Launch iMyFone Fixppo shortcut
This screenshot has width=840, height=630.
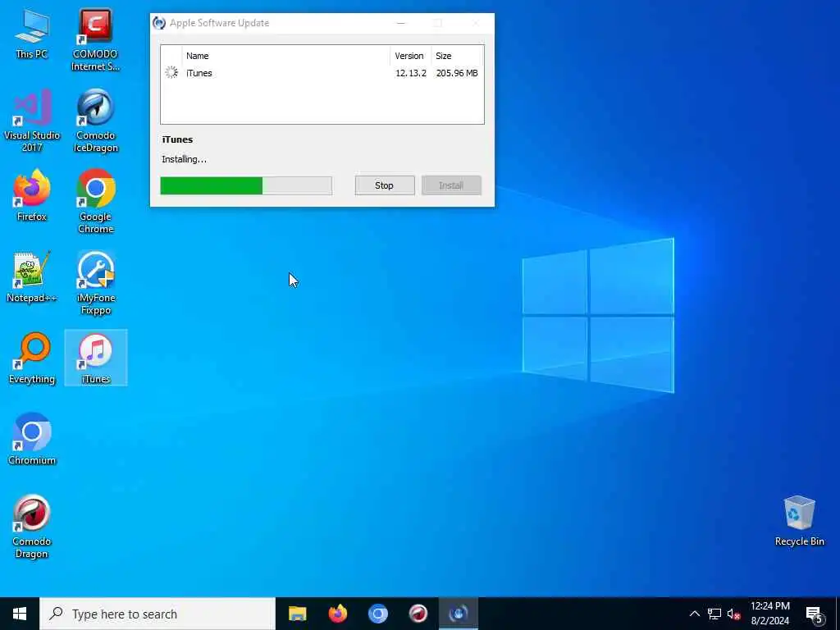pos(95,284)
